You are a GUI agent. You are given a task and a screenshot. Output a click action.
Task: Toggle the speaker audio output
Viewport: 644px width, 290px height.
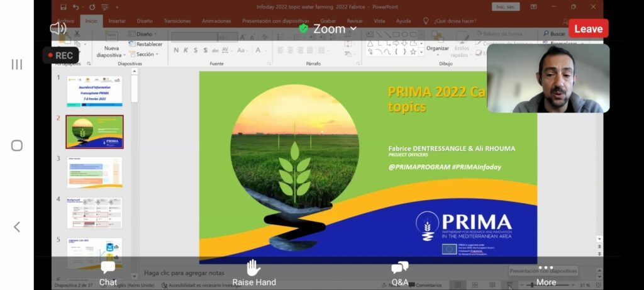(x=58, y=28)
